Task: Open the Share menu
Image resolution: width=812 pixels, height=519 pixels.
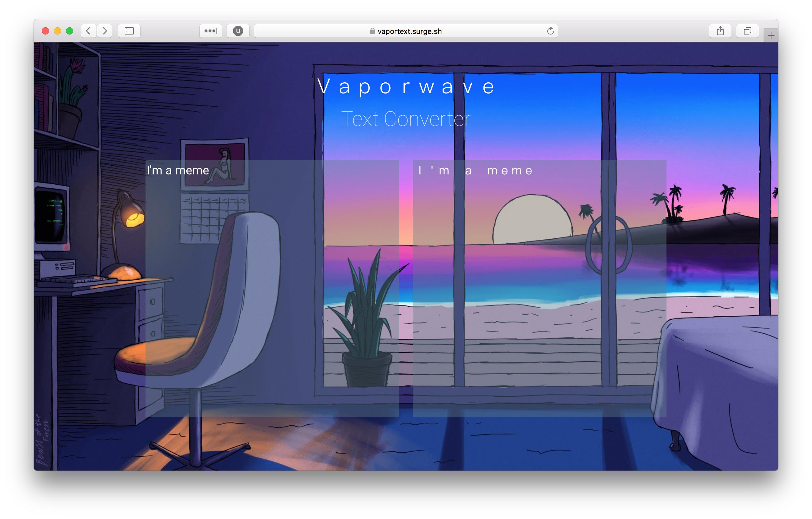Action: click(x=720, y=31)
